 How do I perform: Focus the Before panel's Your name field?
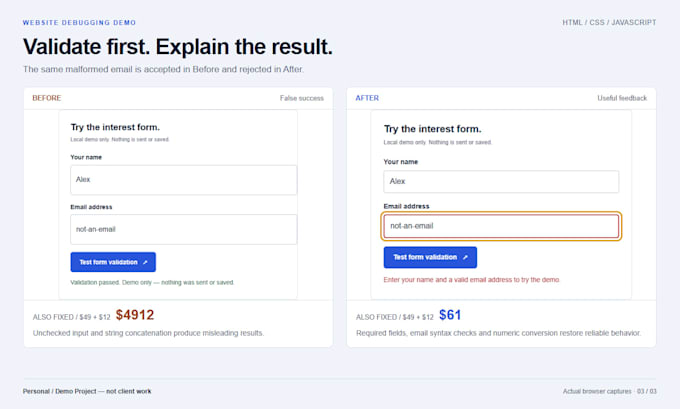[184, 180]
